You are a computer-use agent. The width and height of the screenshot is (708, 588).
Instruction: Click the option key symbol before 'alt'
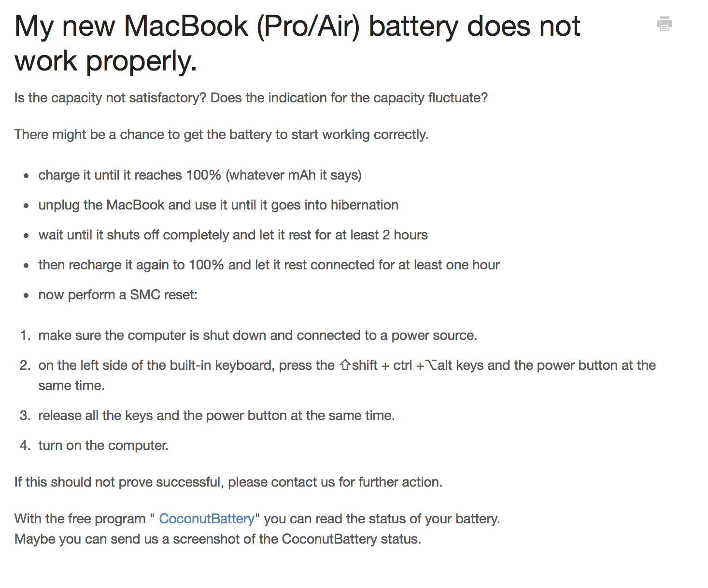click(x=431, y=365)
